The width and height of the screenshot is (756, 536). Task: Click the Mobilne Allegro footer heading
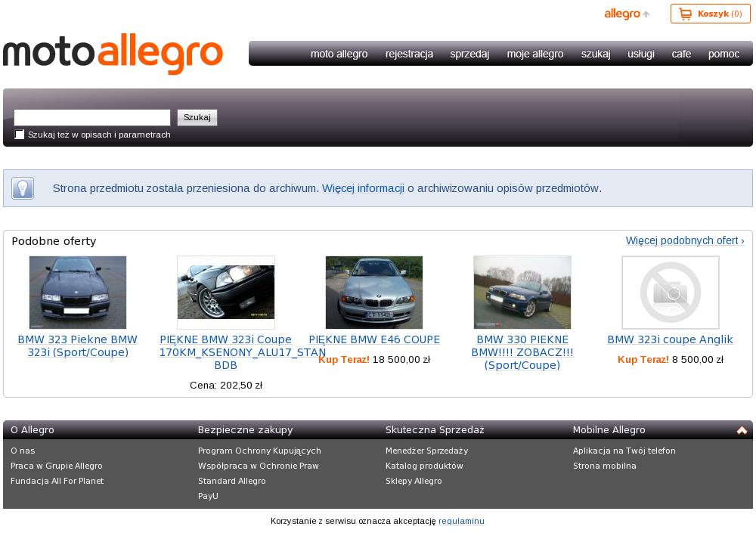[x=609, y=430]
